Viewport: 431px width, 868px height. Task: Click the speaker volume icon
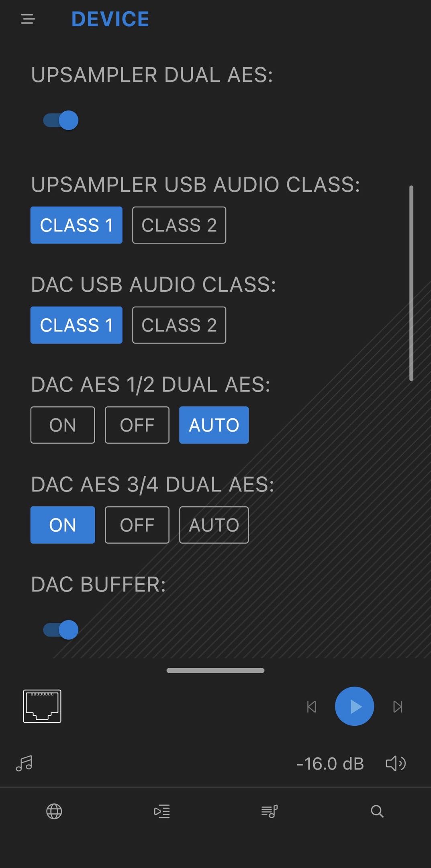(396, 763)
